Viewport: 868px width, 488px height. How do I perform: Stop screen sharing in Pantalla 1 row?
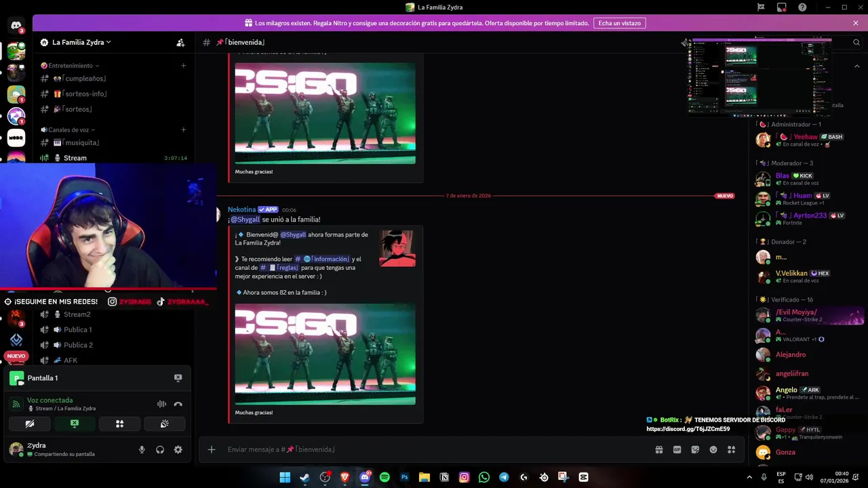click(178, 378)
